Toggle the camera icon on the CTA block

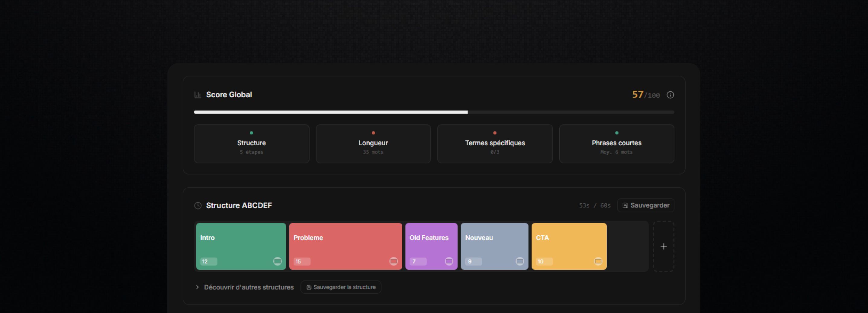pos(598,261)
